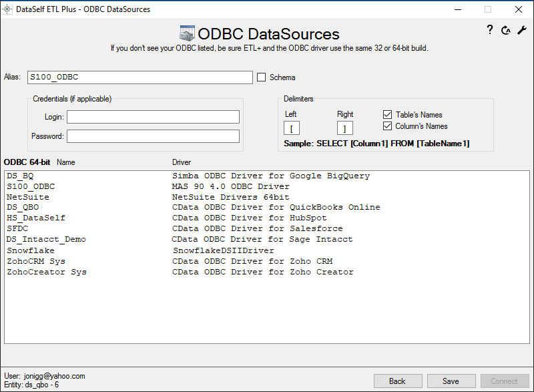This screenshot has width=534, height=392.
Task: Click the Login input field
Action: [x=153, y=117]
